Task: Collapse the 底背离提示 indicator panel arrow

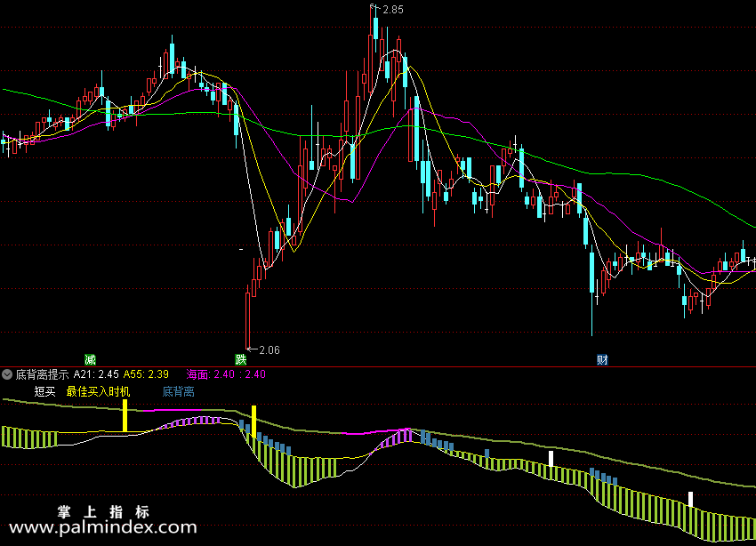Action: [7, 374]
